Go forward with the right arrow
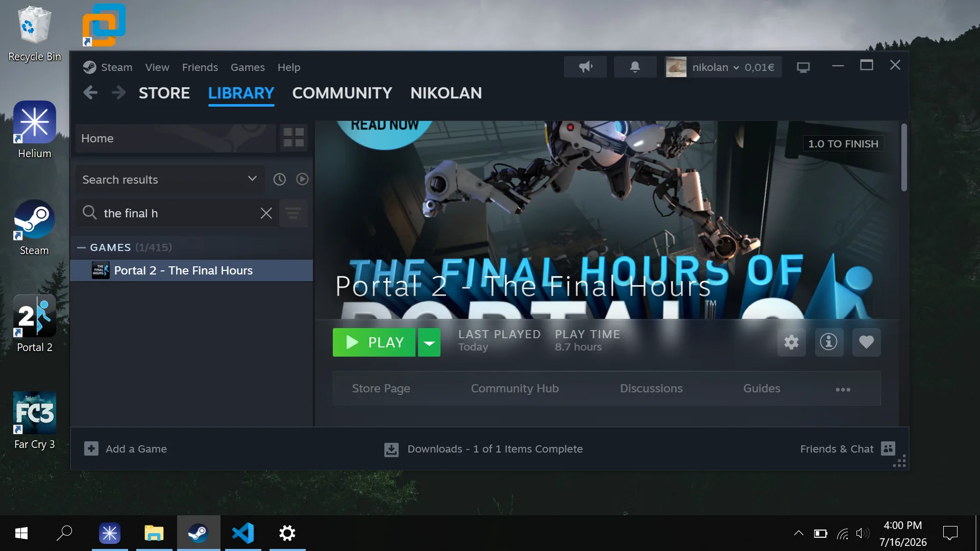 pos(118,93)
